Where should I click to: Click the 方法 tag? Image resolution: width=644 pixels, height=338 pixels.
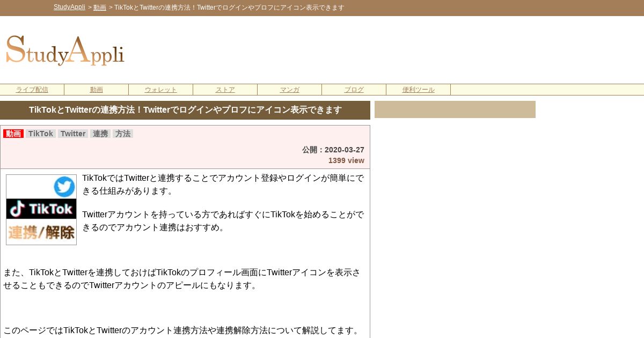(123, 134)
